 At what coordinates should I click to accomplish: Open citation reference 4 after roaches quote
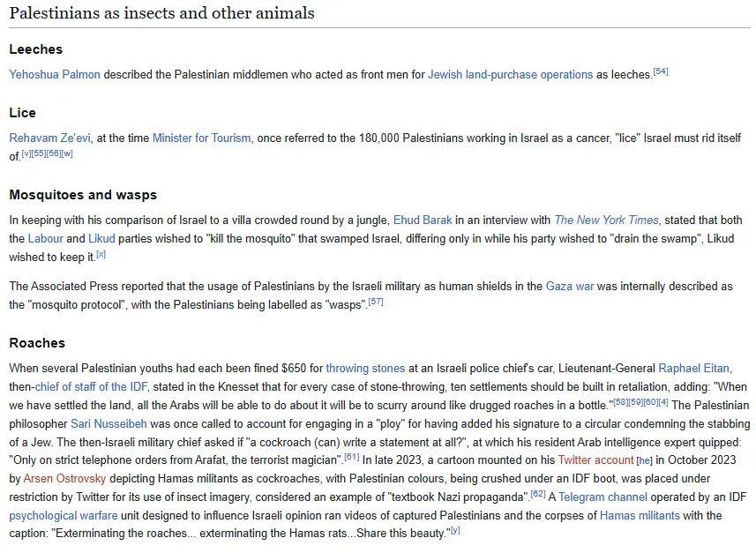663,402
